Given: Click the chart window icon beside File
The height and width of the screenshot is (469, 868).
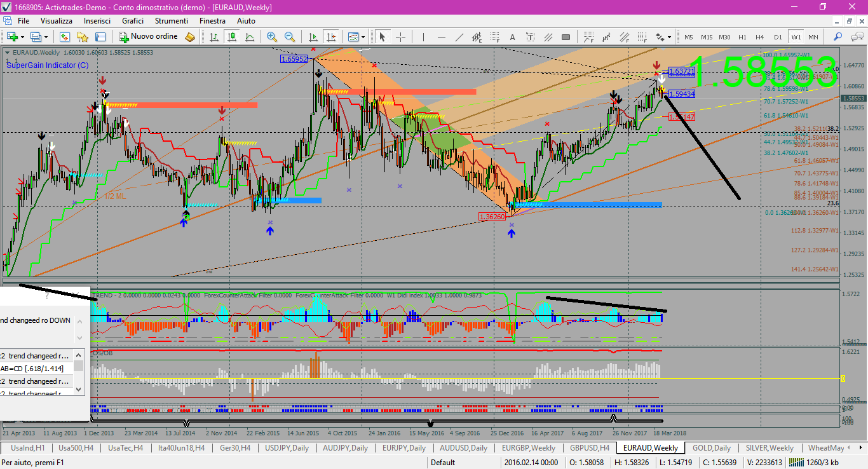Looking at the screenshot, I should (x=8, y=20).
